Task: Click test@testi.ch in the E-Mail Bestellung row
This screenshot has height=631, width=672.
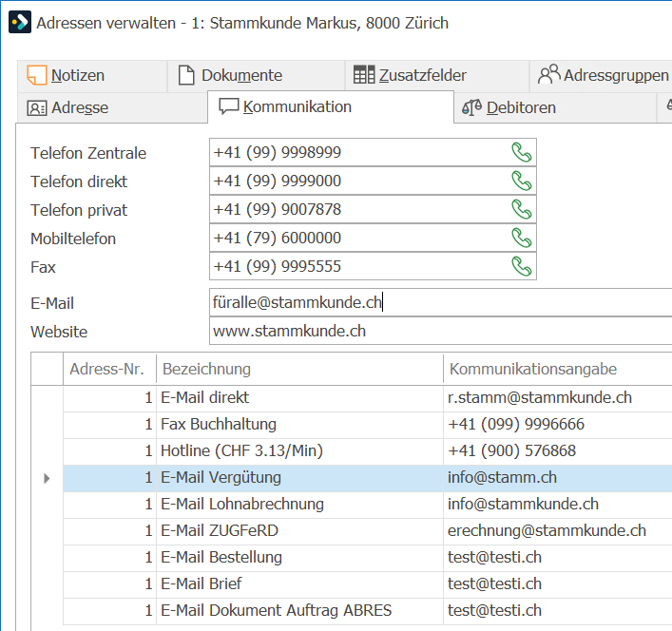Action: pyautogui.click(x=494, y=558)
